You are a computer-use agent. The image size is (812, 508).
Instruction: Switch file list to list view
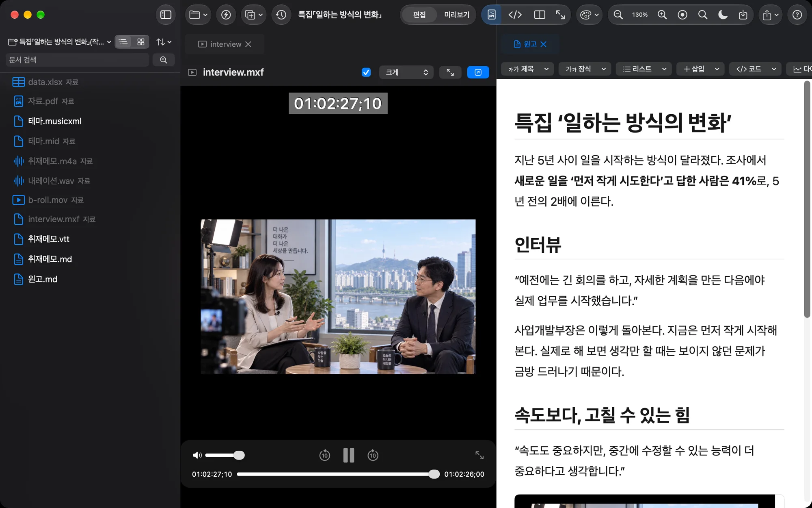123,42
